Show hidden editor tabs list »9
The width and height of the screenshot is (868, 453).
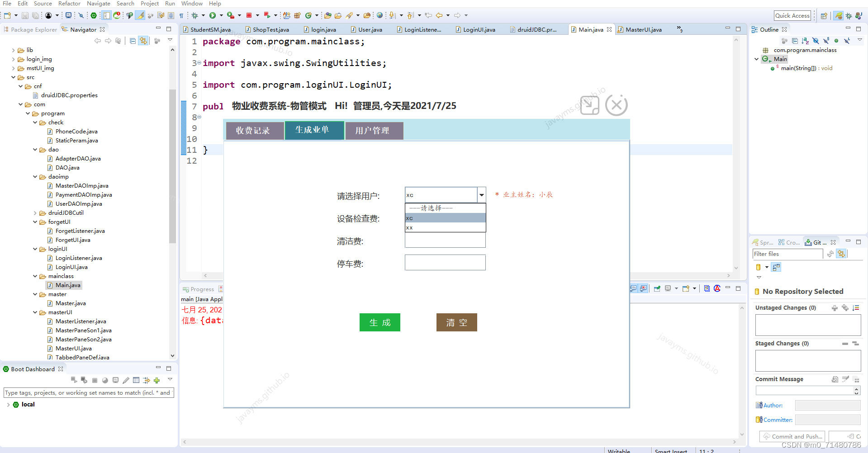[x=679, y=29]
